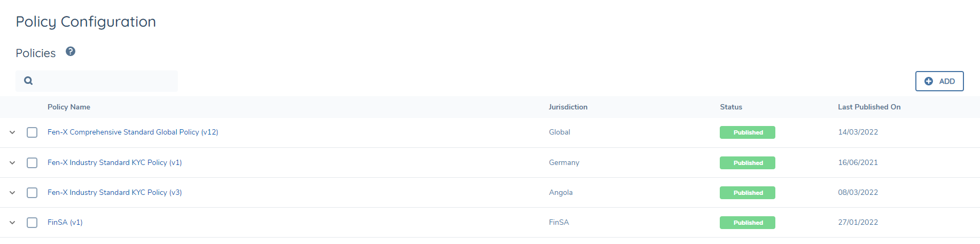Viewport: 980px width, 244px height.
Task: Expand the Germany KYC Policy (v1) row
Action: (x=12, y=163)
